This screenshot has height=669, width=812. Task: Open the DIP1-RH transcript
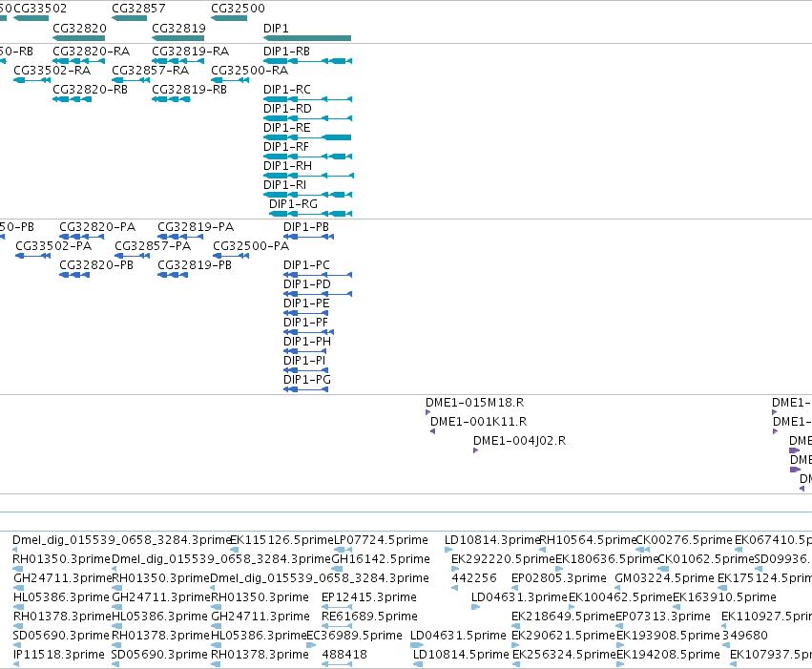click(308, 176)
